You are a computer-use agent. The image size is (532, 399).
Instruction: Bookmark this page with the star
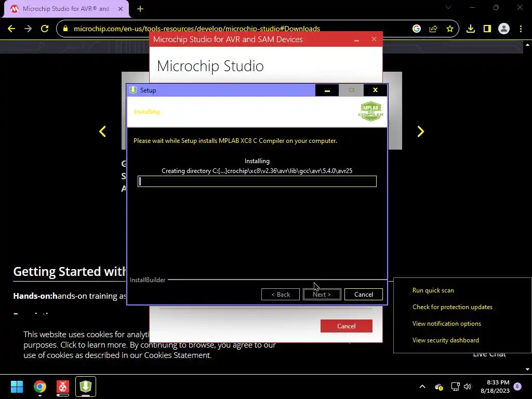pyautogui.click(x=450, y=29)
